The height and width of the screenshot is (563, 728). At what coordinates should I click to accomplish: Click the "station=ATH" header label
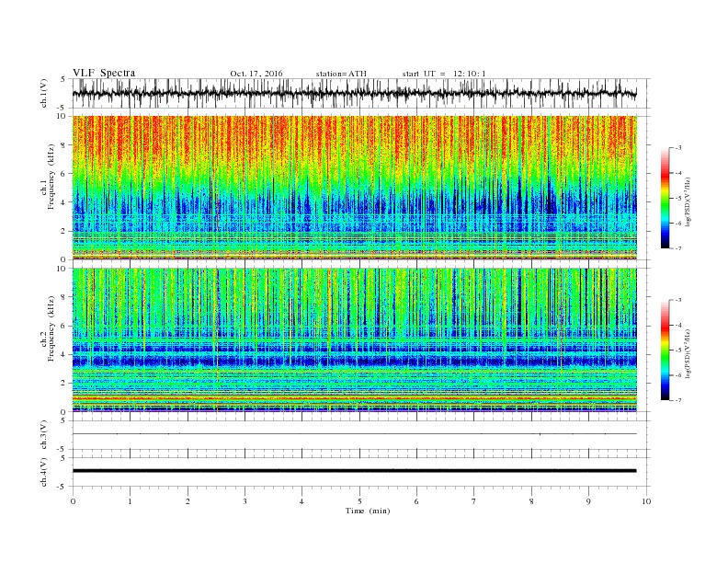point(341,74)
